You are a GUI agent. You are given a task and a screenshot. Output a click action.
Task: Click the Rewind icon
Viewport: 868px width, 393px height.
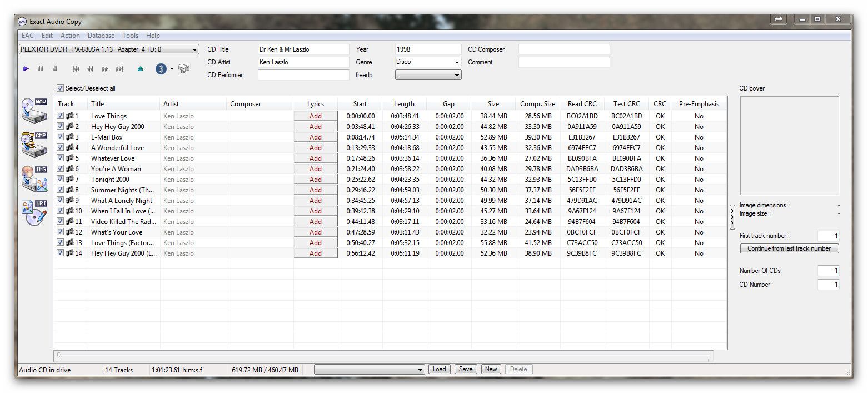click(x=90, y=69)
